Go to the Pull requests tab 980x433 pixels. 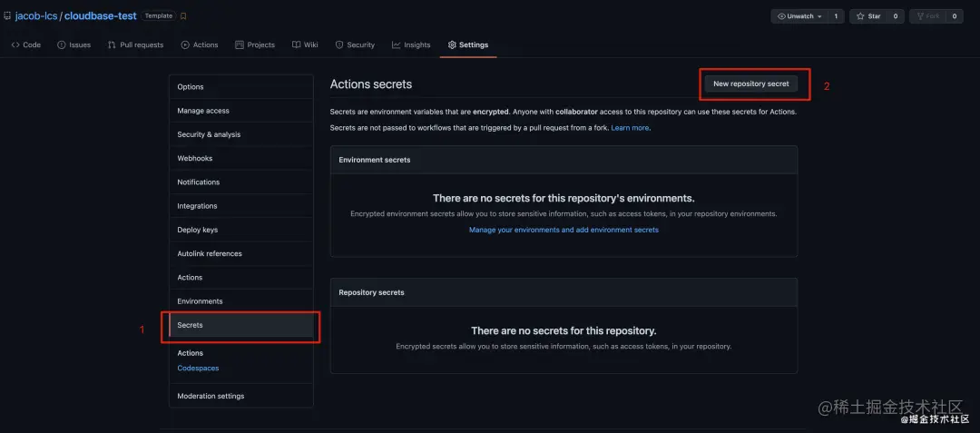136,44
